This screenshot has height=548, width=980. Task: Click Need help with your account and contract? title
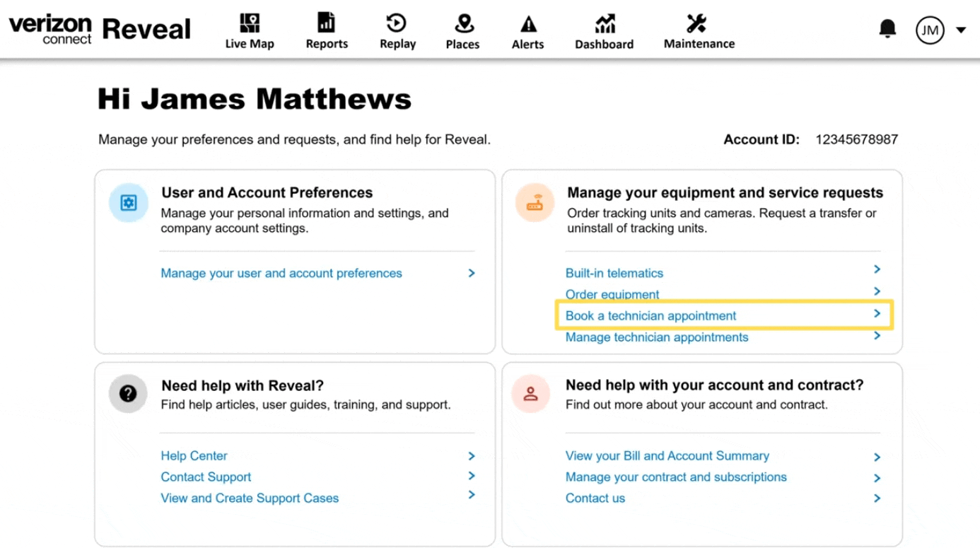715,385
